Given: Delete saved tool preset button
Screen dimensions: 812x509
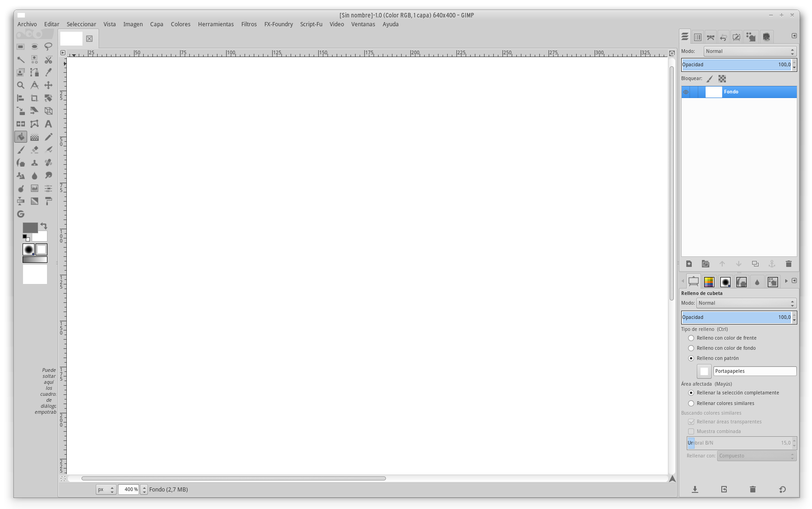Looking at the screenshot, I should point(753,490).
